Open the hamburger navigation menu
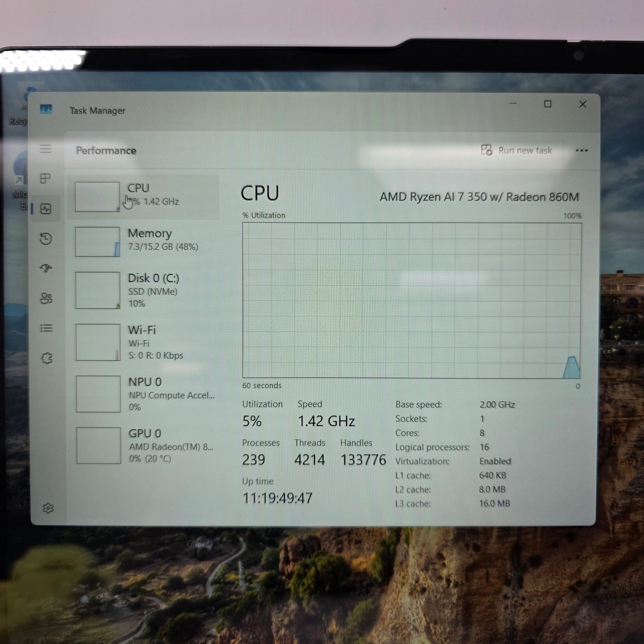Viewport: 644px width, 644px height. (45, 149)
